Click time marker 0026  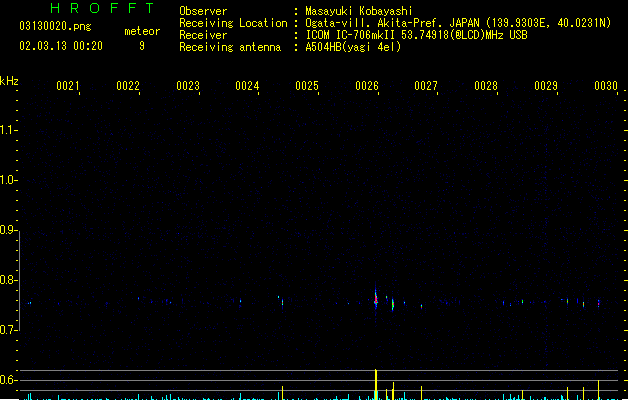(367, 86)
